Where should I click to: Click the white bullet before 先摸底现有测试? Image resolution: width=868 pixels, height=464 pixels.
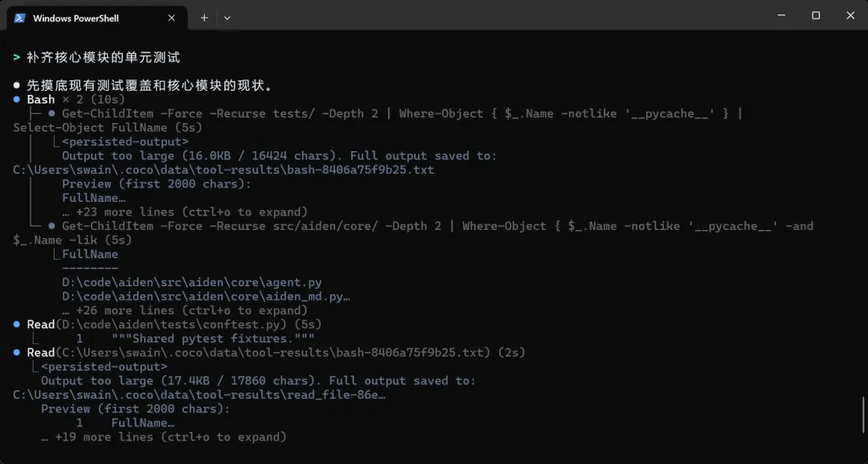click(17, 85)
